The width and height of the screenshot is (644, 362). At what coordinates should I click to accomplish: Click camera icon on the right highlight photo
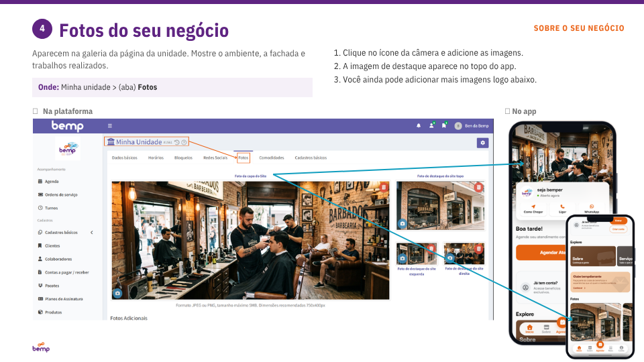pos(450,258)
